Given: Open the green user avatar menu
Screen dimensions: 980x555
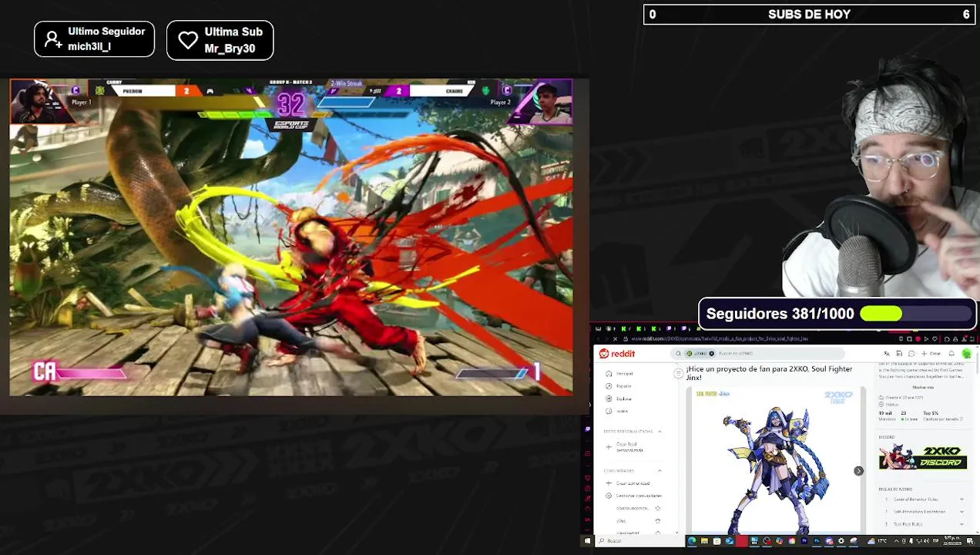Looking at the screenshot, I should pyautogui.click(x=966, y=354).
